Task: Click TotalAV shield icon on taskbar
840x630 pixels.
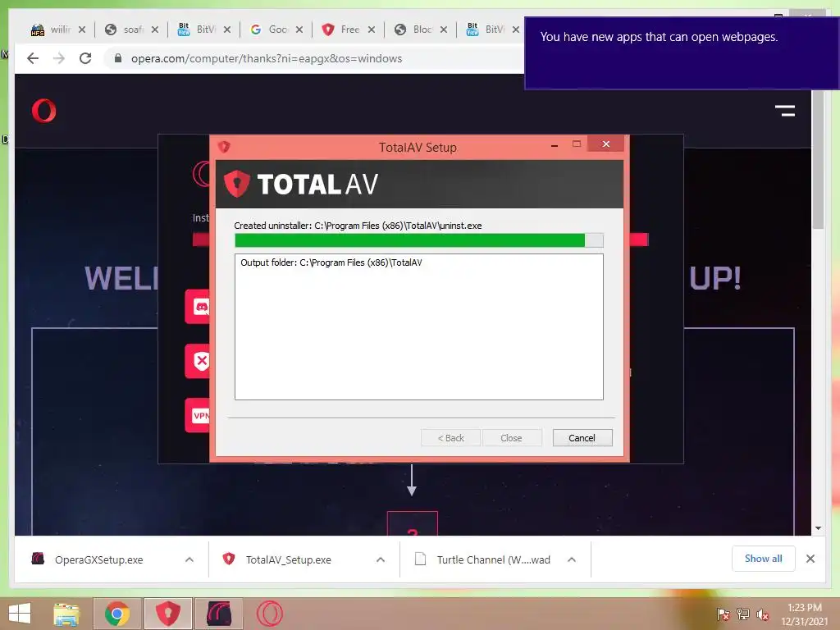Action: pos(167,614)
